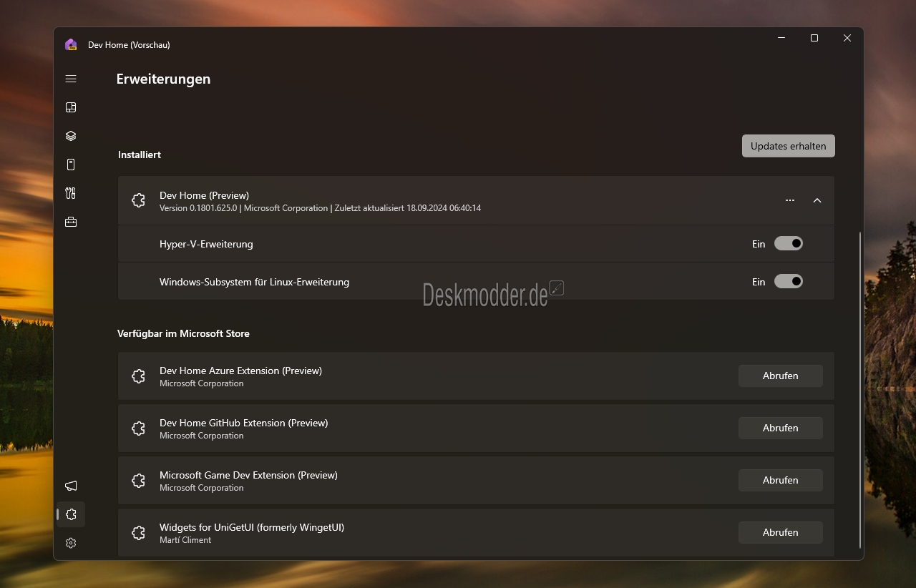Screen dimensions: 916x588
Task: Open Windows customization tools icon
Action: [x=71, y=193]
